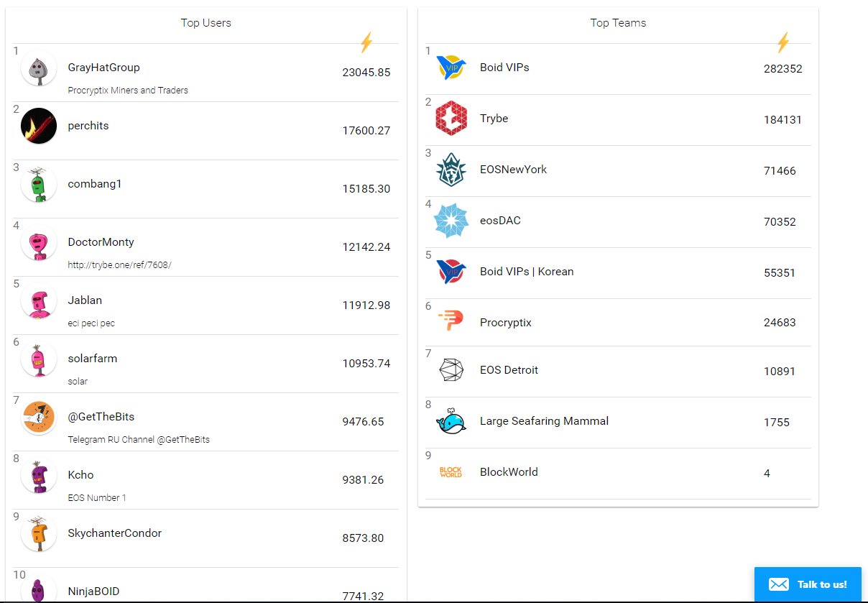The height and width of the screenshot is (603, 868).
Task: Click Large Seafaring Mammal whale logo
Action: point(451,421)
